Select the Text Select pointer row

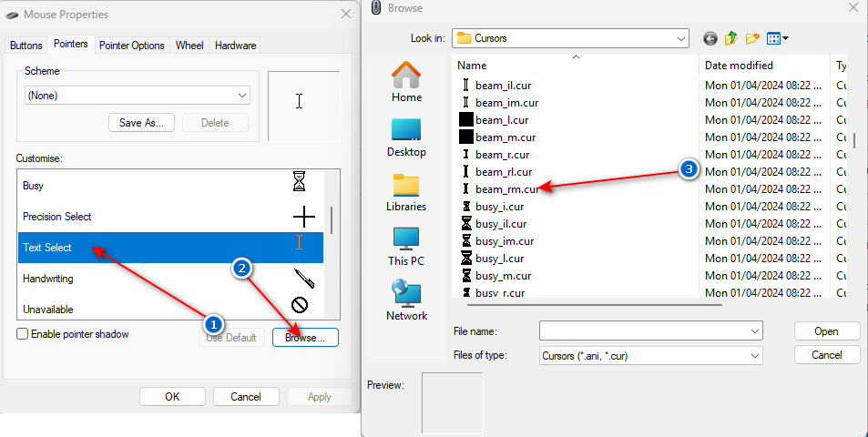coord(170,248)
